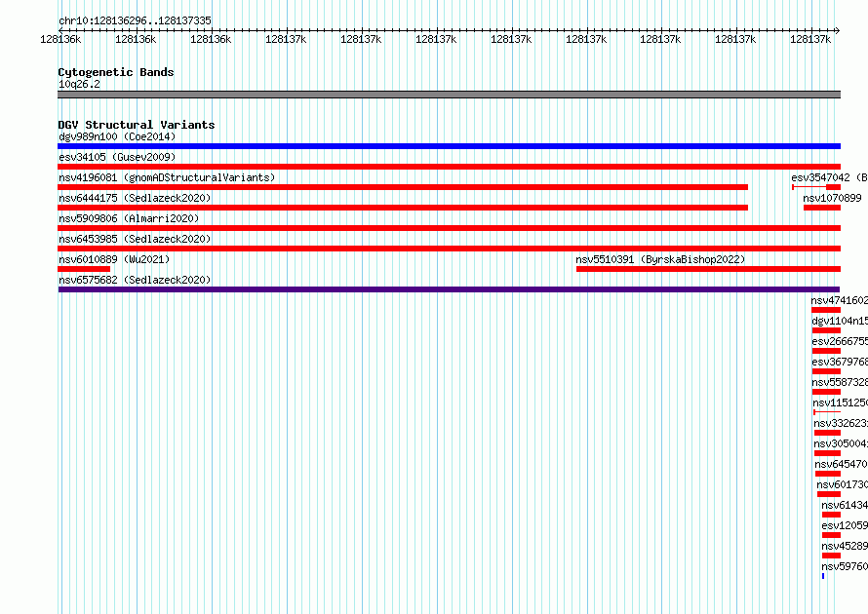Click the esv34105 (Gusev2009) label
Screen dimensions: 868x614
click(x=117, y=157)
